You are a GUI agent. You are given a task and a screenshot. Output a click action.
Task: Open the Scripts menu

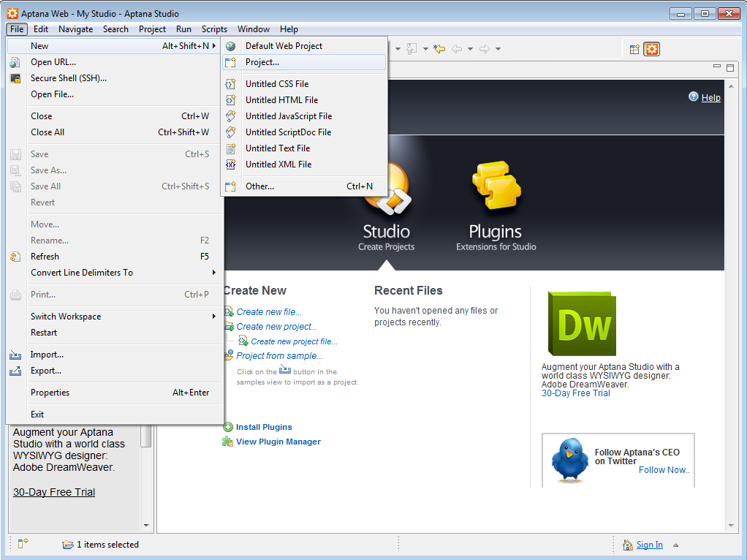[x=214, y=29]
